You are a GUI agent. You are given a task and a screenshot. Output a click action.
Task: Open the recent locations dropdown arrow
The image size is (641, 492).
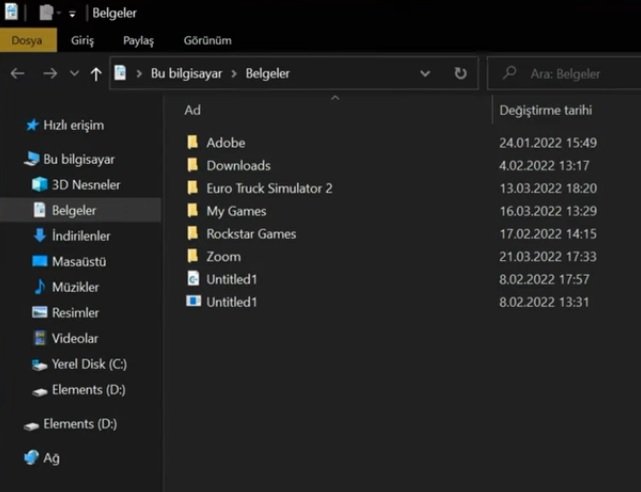[74, 74]
